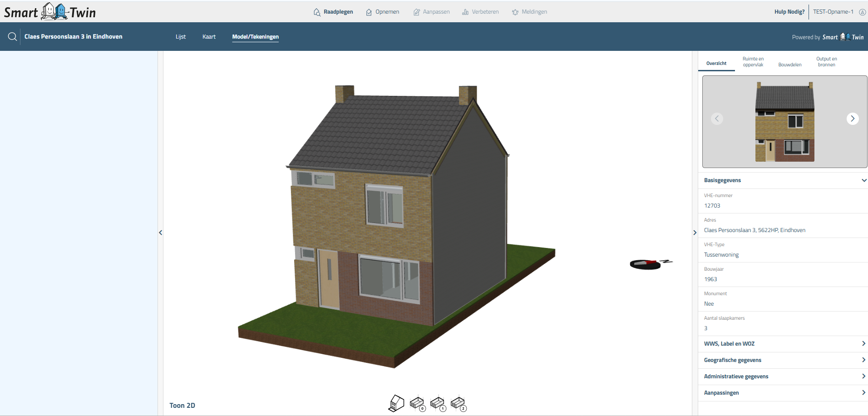Show the whole house 3D view icon
Viewport: 868px width, 416px height.
(x=396, y=403)
